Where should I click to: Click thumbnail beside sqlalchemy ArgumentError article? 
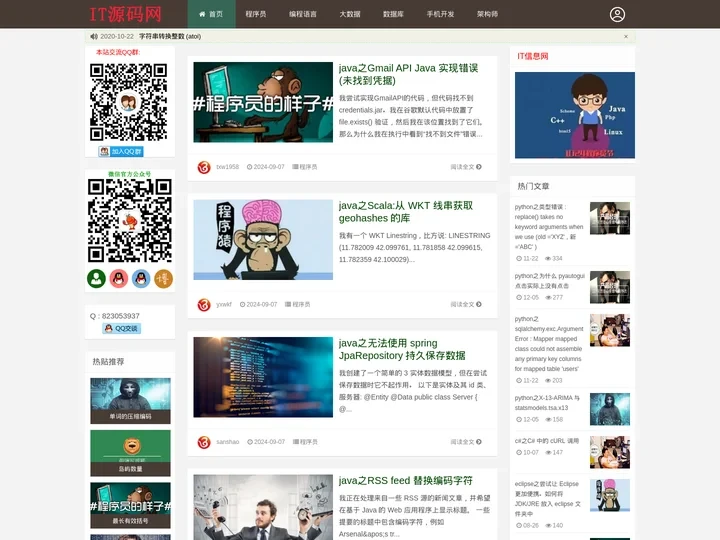tap(610, 330)
